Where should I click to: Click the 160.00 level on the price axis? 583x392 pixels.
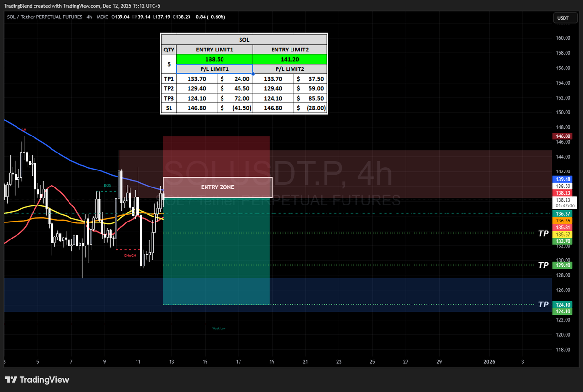pos(563,38)
